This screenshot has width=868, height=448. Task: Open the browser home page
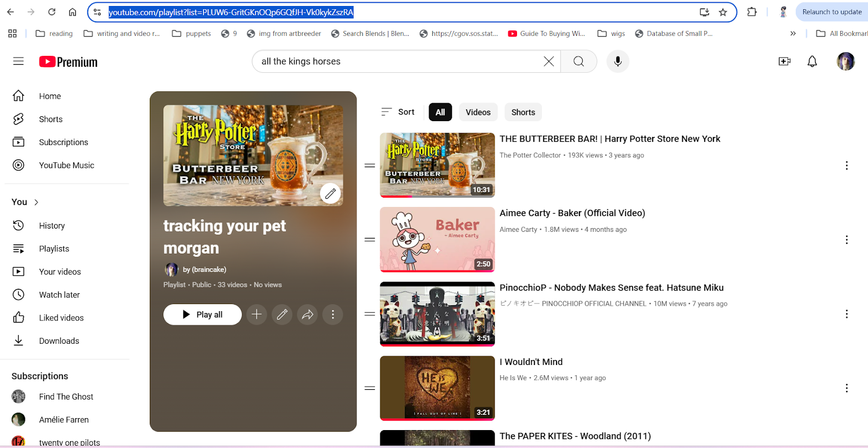(72, 12)
